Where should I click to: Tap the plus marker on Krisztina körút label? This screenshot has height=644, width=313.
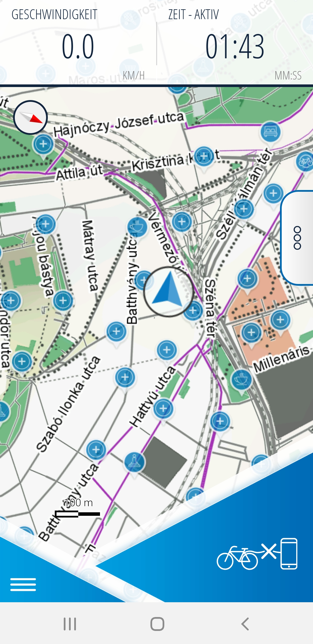coord(204,157)
